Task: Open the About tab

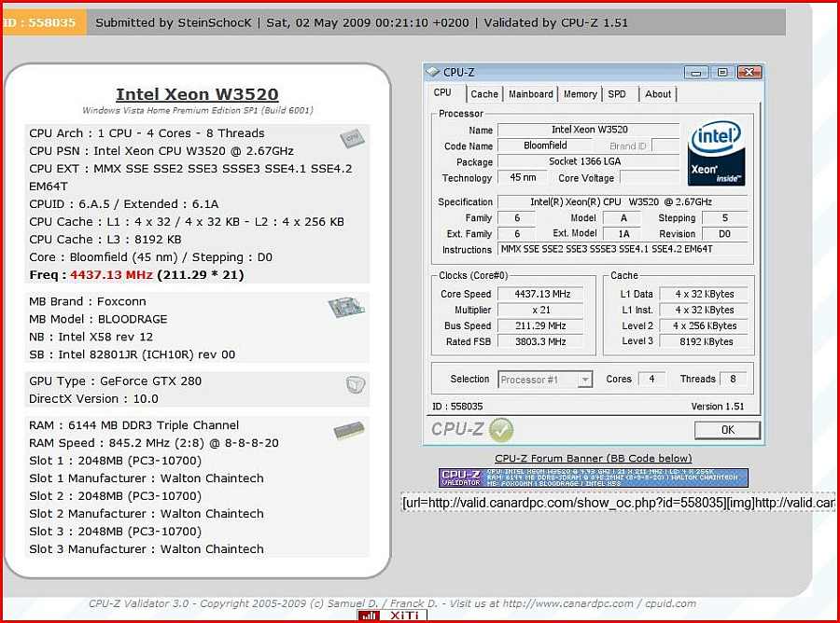Action: (658, 94)
